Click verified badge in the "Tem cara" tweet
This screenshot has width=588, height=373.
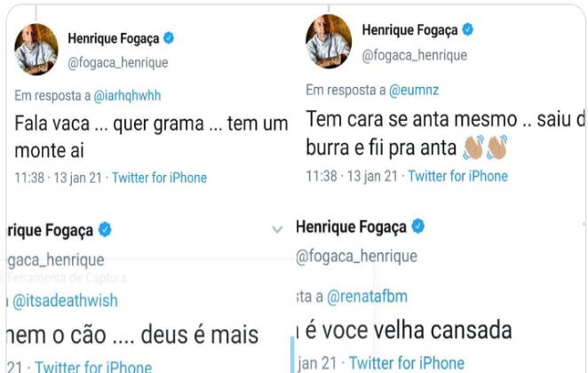pyautogui.click(x=467, y=30)
